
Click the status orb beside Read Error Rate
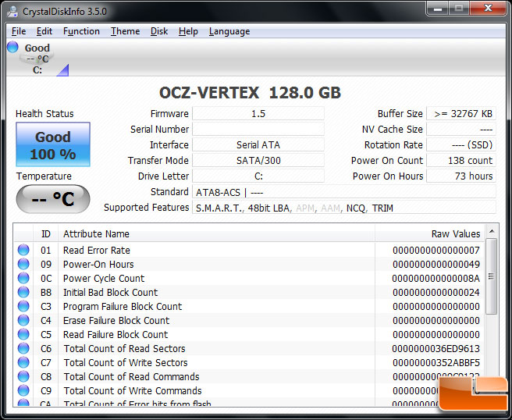click(23, 251)
